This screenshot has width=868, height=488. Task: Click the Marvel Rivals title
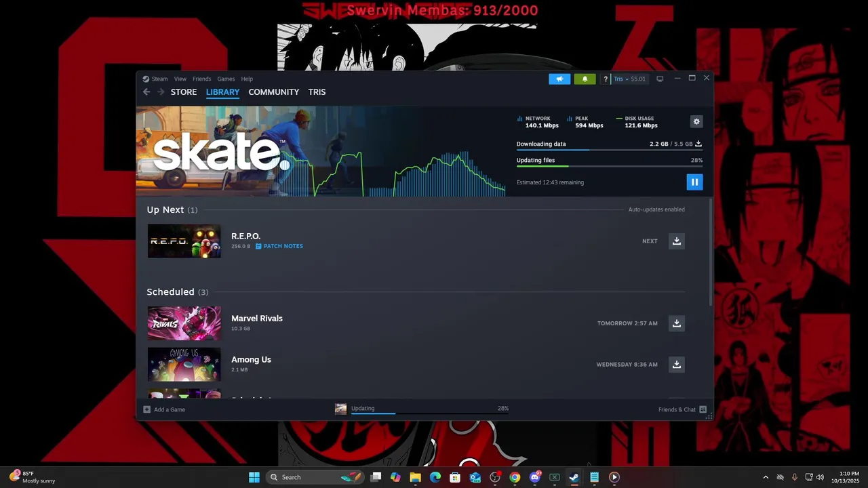point(257,319)
